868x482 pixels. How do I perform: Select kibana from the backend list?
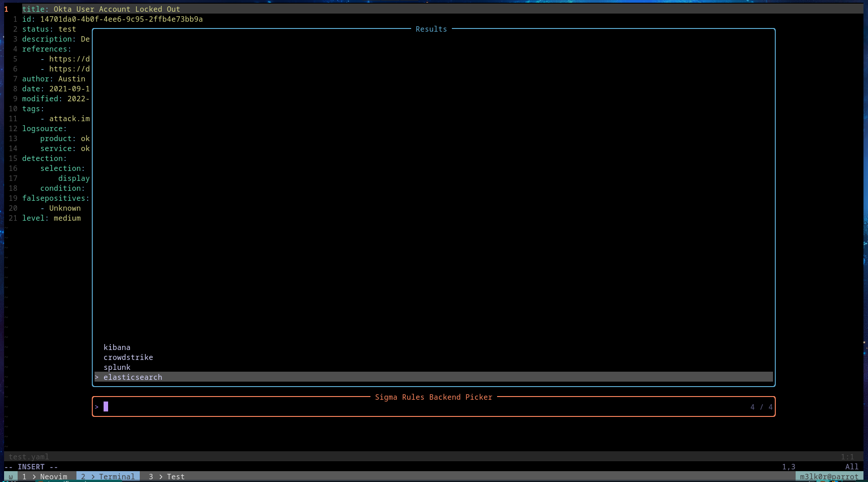tap(117, 347)
